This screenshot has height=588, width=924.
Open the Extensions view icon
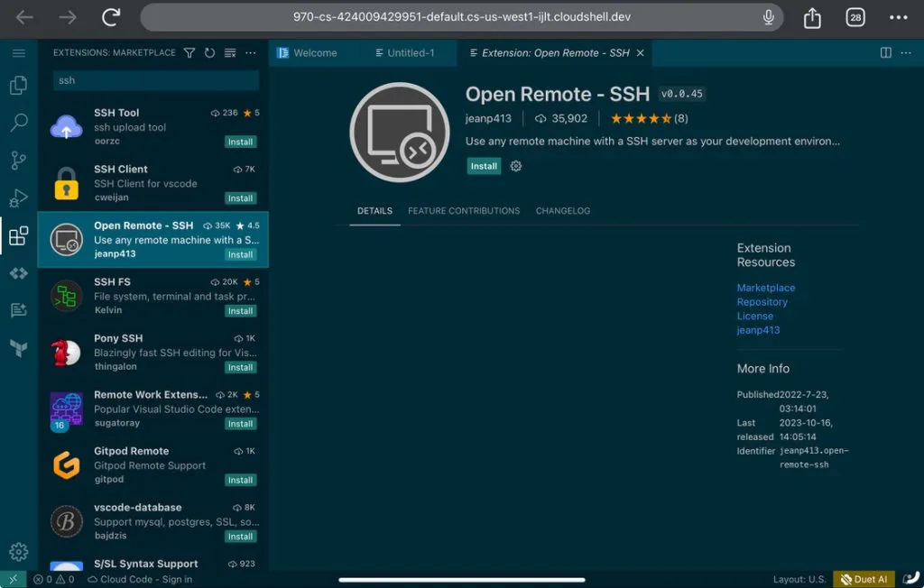[x=18, y=235]
